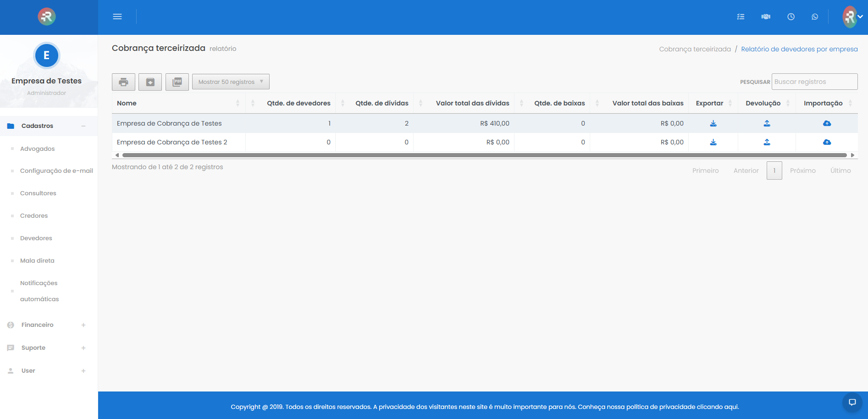Click the print icon button

(x=123, y=82)
